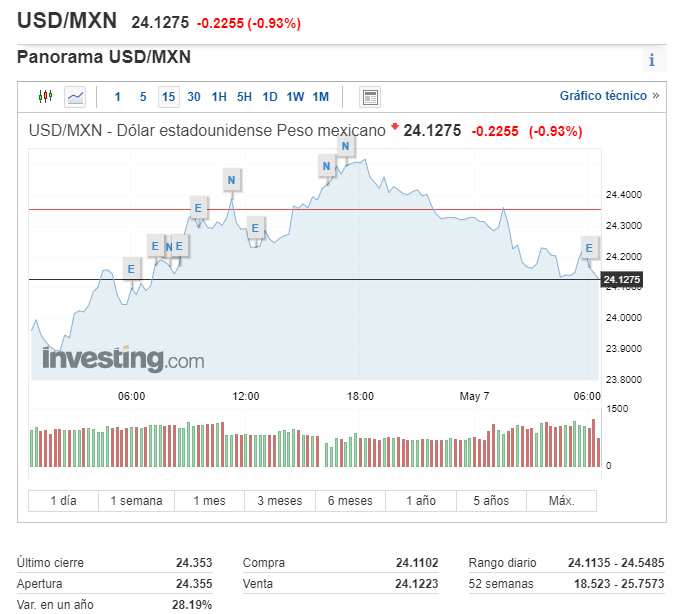Open the news list icon in toolbar
The width and height of the screenshot is (676, 614).
coord(370,97)
